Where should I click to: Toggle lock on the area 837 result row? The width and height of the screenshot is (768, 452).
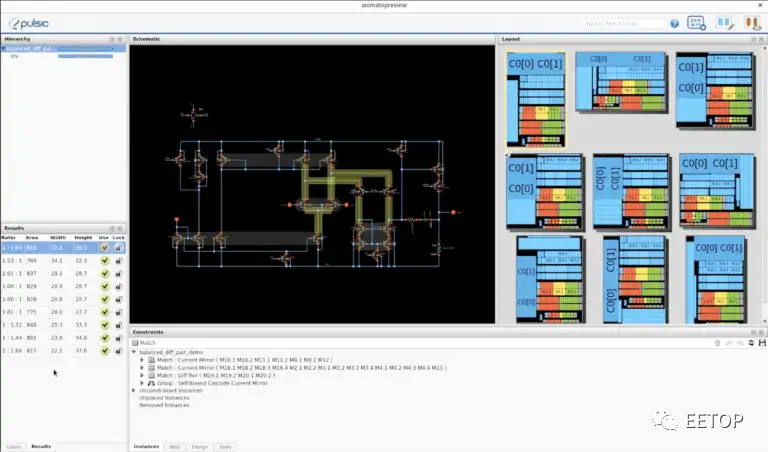119,273
